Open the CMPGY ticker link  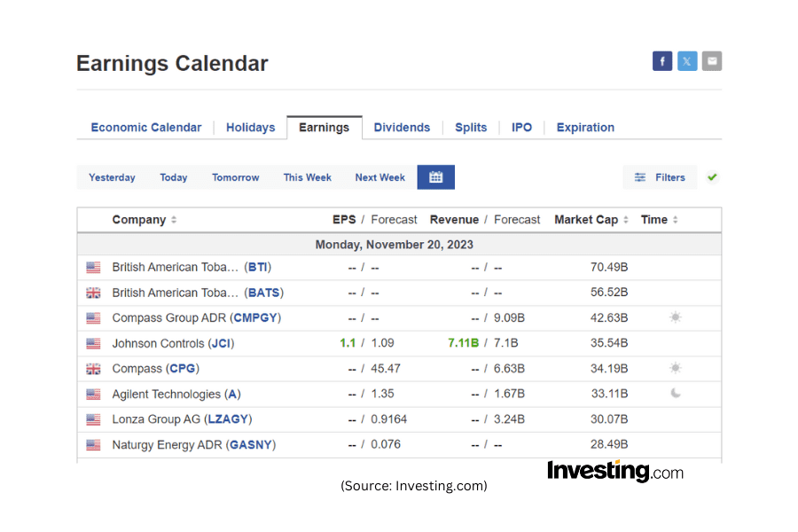pos(255,318)
